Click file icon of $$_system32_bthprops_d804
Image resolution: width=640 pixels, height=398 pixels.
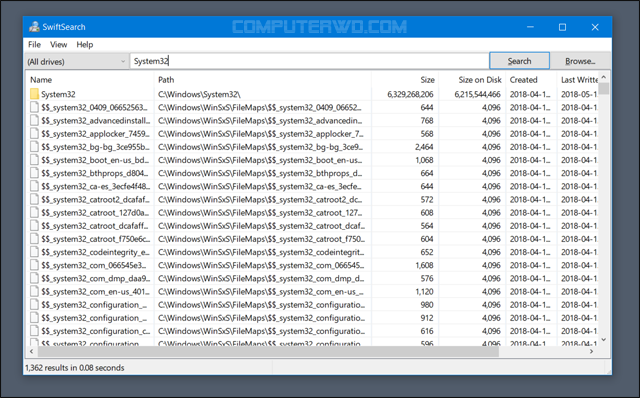[34, 173]
